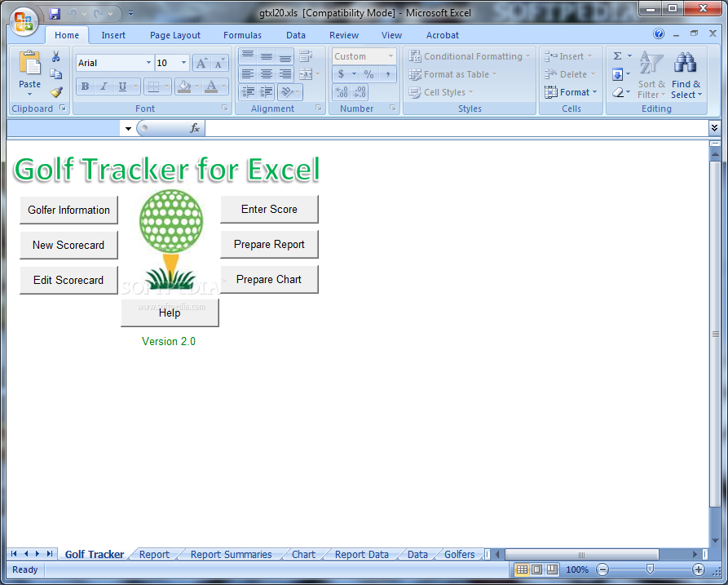Align text to middle vertically
This screenshot has width=728, height=585.
pyautogui.click(x=267, y=56)
